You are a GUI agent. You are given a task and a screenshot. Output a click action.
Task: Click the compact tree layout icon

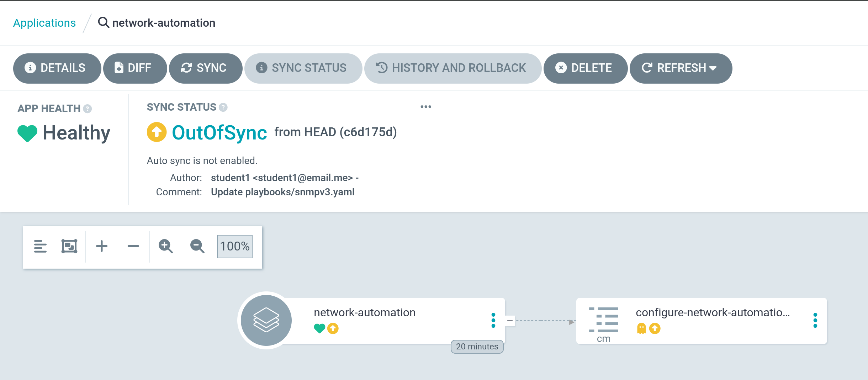click(x=40, y=246)
